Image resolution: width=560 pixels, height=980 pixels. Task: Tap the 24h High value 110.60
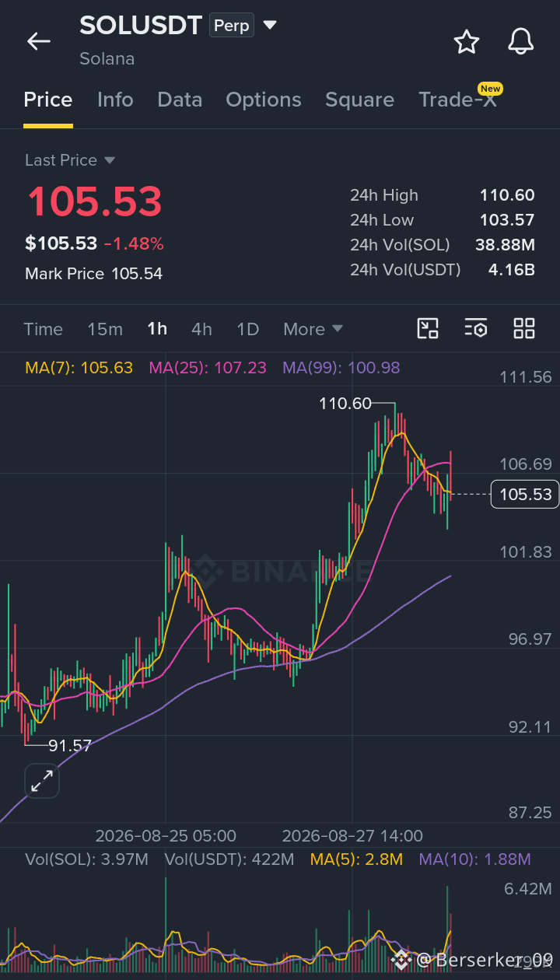tap(507, 195)
